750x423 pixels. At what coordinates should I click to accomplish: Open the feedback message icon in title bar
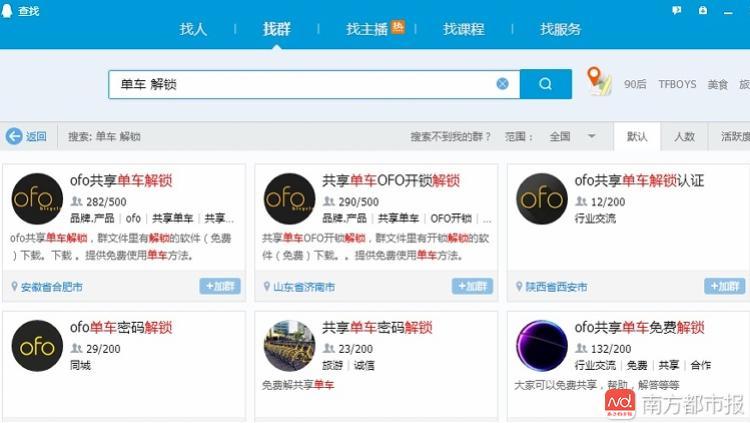(676, 10)
